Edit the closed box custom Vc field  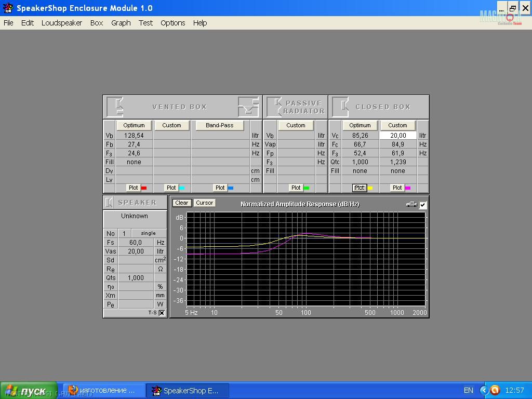397,136
